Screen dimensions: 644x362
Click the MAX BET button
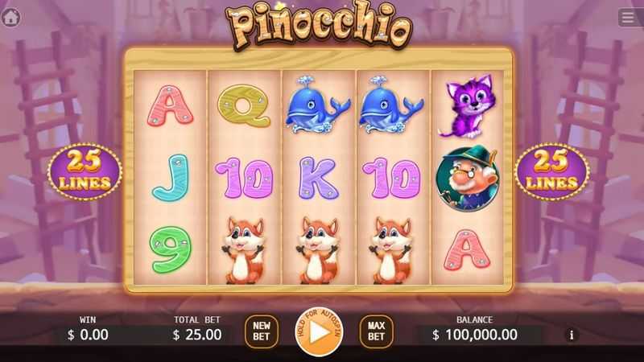pos(376,331)
